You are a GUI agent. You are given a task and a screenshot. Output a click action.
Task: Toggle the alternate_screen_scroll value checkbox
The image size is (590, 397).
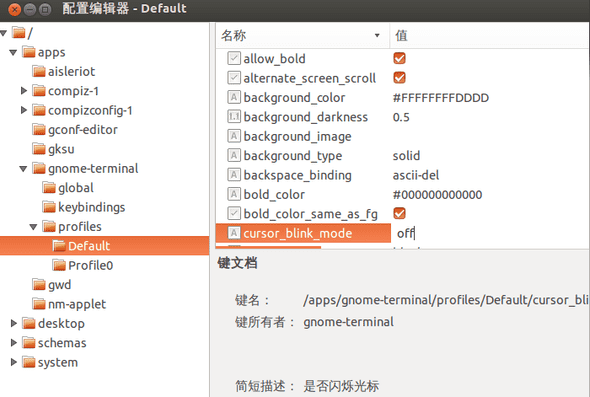click(x=399, y=78)
